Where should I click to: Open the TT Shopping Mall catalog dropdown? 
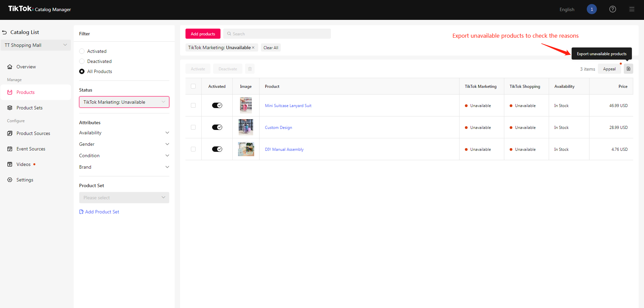(35, 45)
